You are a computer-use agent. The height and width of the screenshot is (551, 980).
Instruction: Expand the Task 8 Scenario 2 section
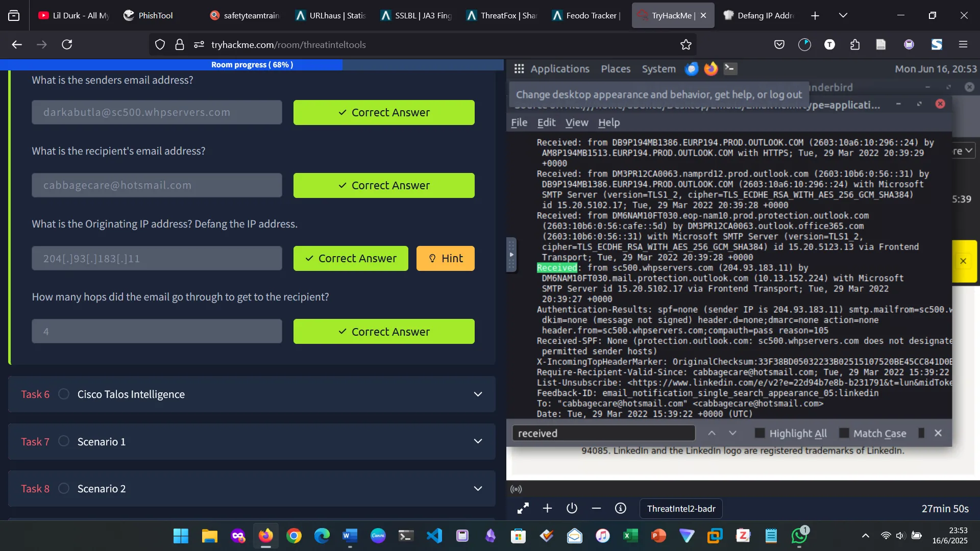(x=478, y=489)
